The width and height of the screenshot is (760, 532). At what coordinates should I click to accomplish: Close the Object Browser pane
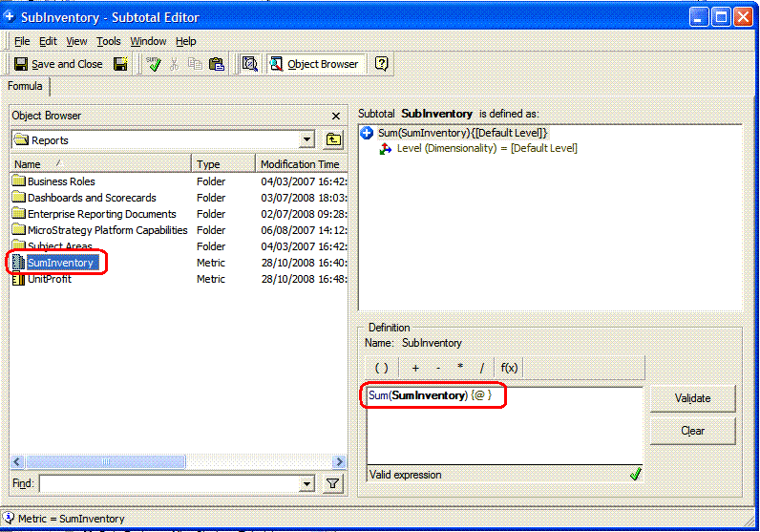(x=336, y=116)
